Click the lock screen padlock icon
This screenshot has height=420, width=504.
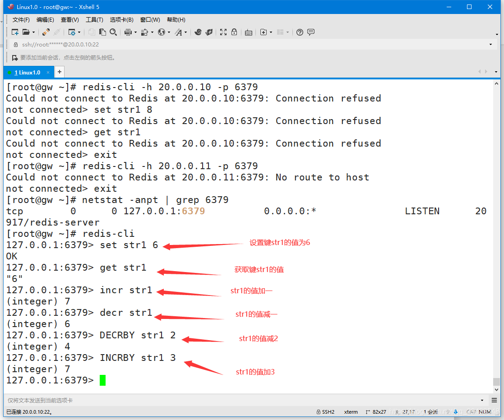pyautogui.click(x=234, y=32)
